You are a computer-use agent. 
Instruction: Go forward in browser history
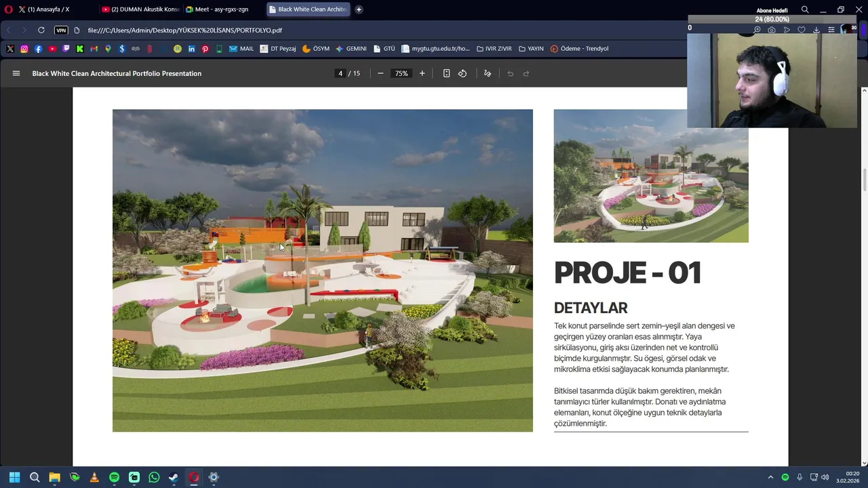24,30
